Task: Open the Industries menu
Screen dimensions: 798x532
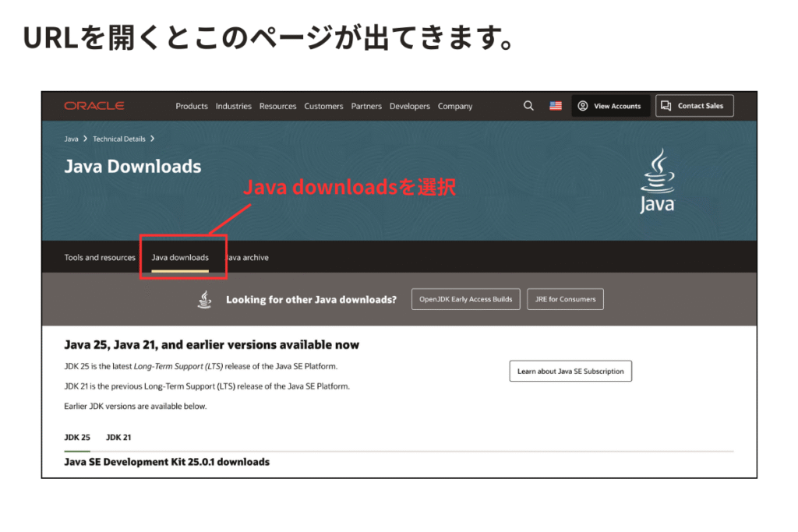Action: tap(234, 107)
